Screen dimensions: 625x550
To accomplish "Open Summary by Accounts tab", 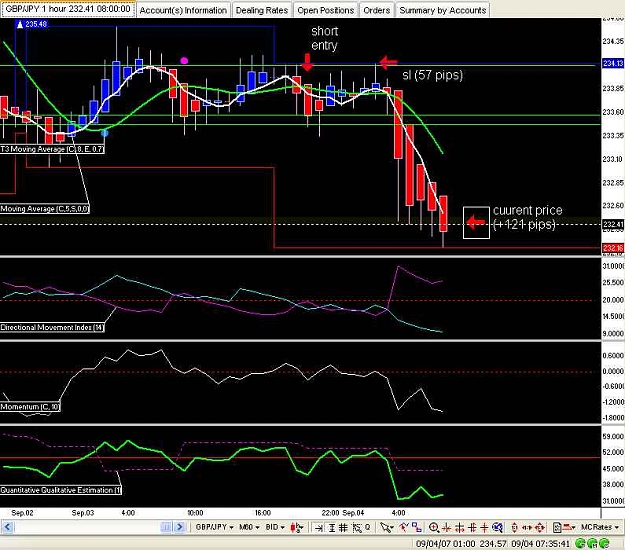I will click(x=443, y=10).
